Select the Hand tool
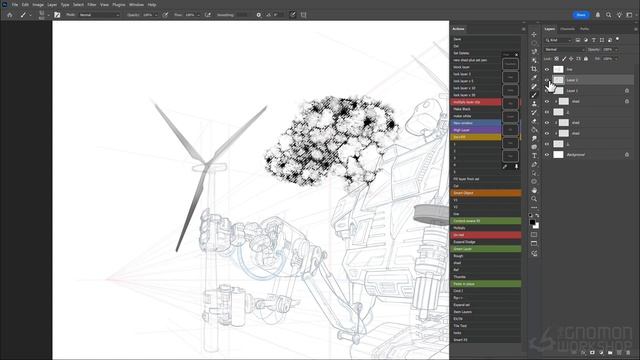This screenshot has width=640, height=360. (x=534, y=190)
